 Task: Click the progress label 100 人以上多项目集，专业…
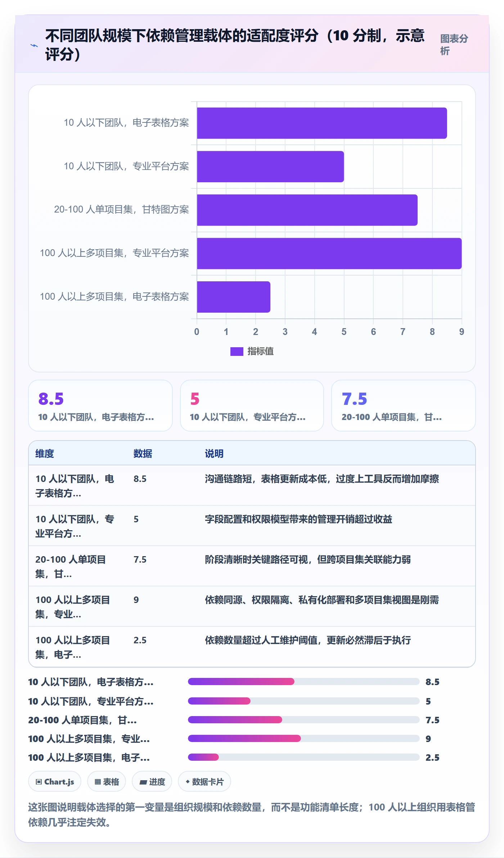[89, 739]
